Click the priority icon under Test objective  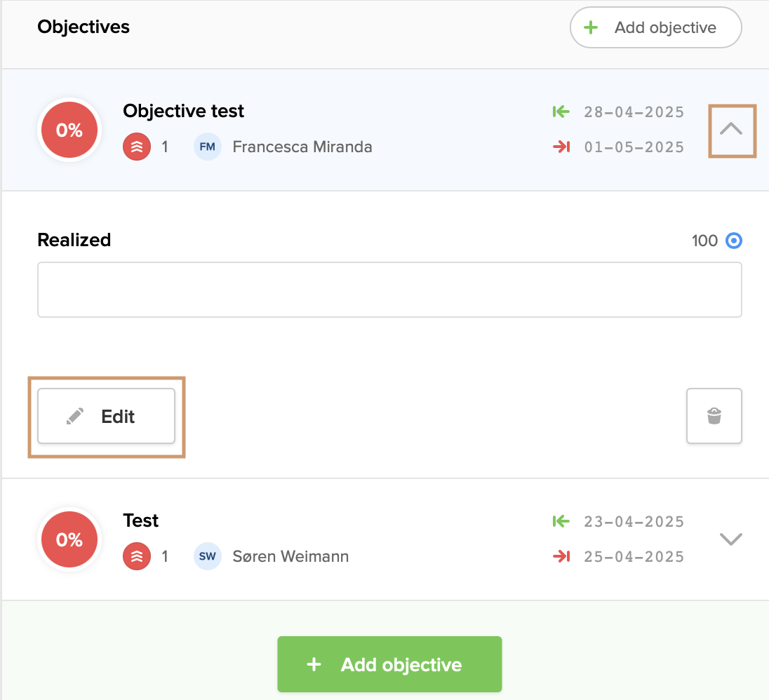coord(137,557)
